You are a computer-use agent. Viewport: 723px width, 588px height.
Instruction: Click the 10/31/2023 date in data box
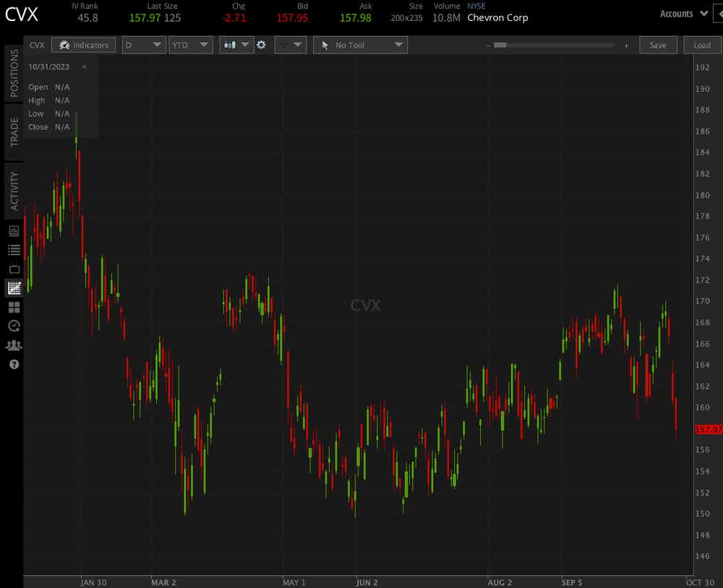(49, 67)
